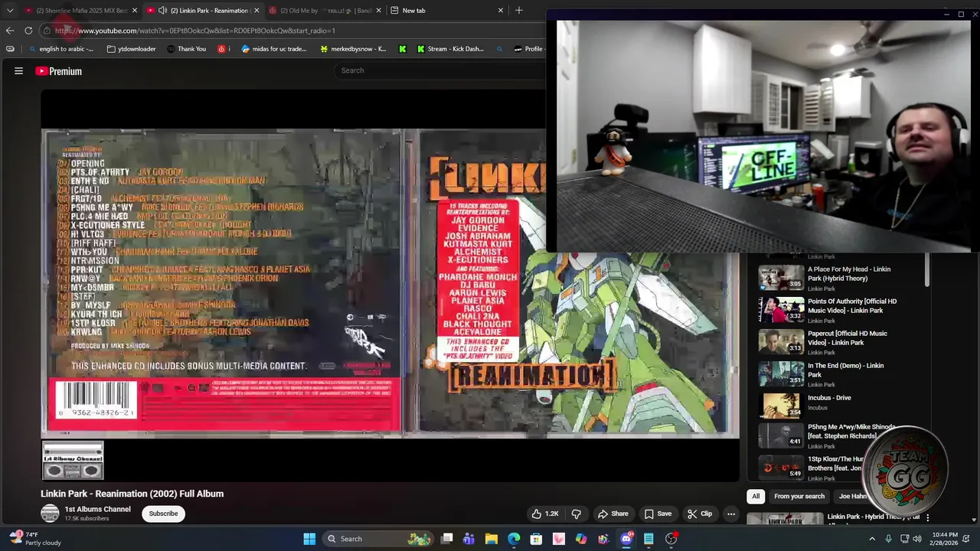980x551 pixels.
Task: Open File Explorer from the taskbar
Action: (492, 539)
